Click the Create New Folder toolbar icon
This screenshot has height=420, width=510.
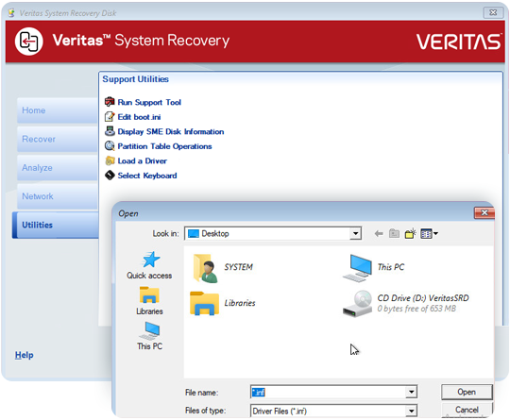pyautogui.click(x=410, y=233)
